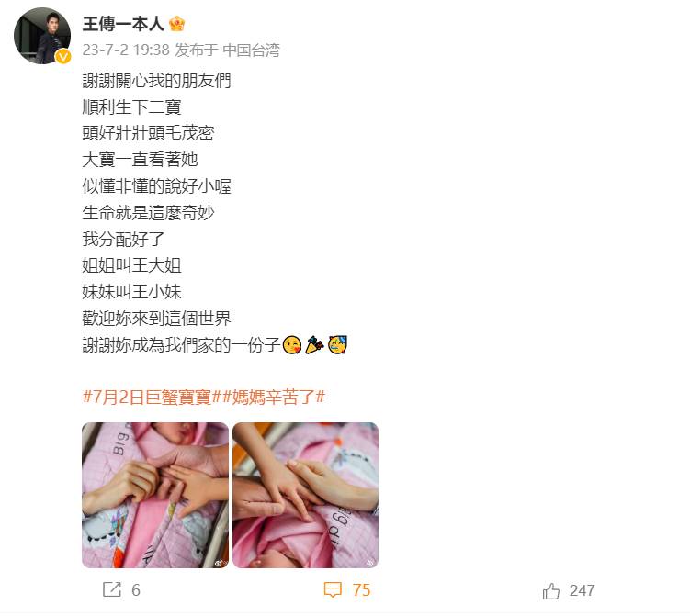Open the poster's profile avatar

42,36
